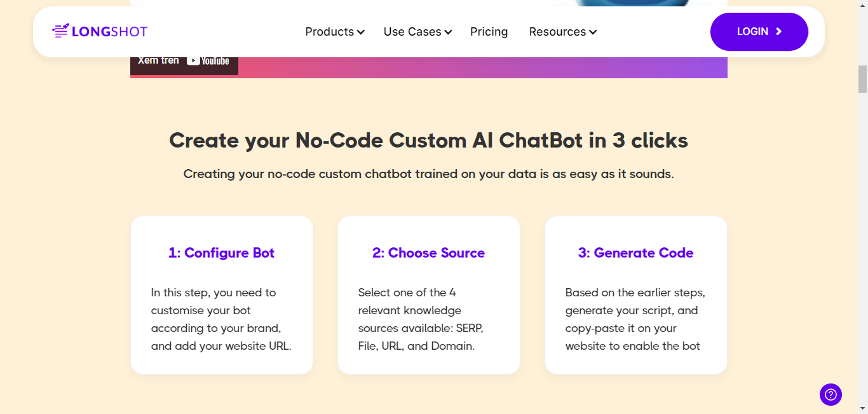Select the "3: Generate Code" card
The height and width of the screenshot is (414, 868).
(636, 295)
